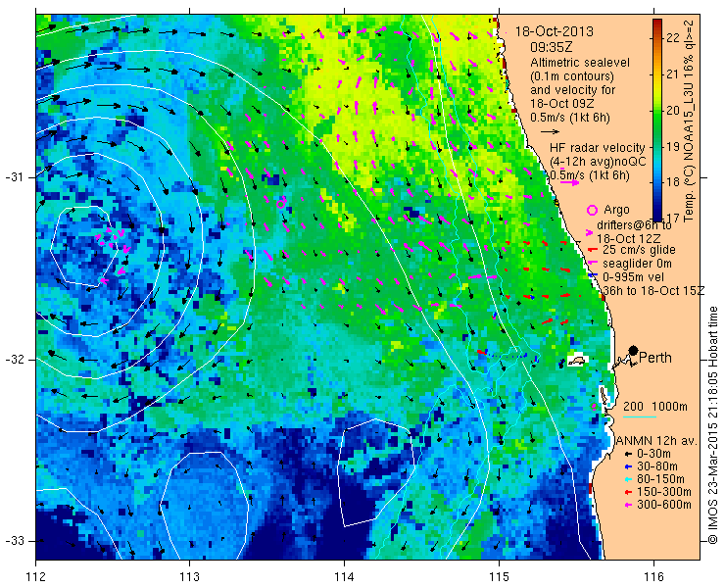Click the magenta HF radar scale arrow

(x=568, y=182)
